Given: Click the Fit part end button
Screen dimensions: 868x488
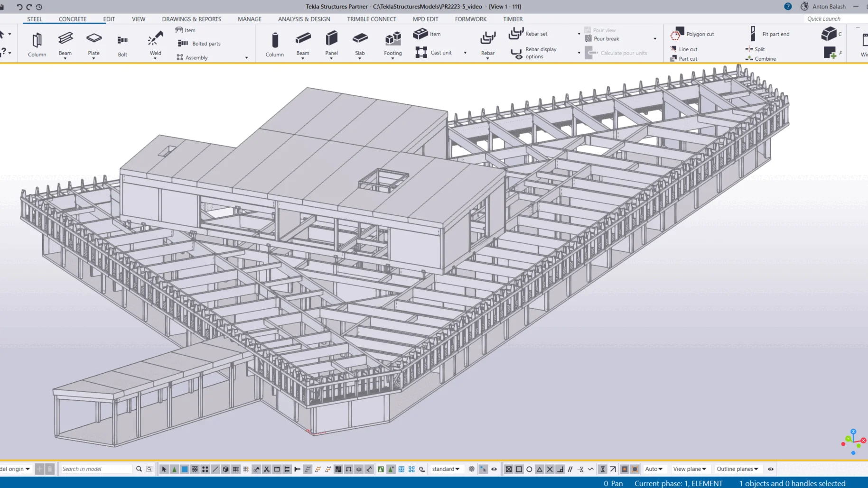Looking at the screenshot, I should 770,34.
